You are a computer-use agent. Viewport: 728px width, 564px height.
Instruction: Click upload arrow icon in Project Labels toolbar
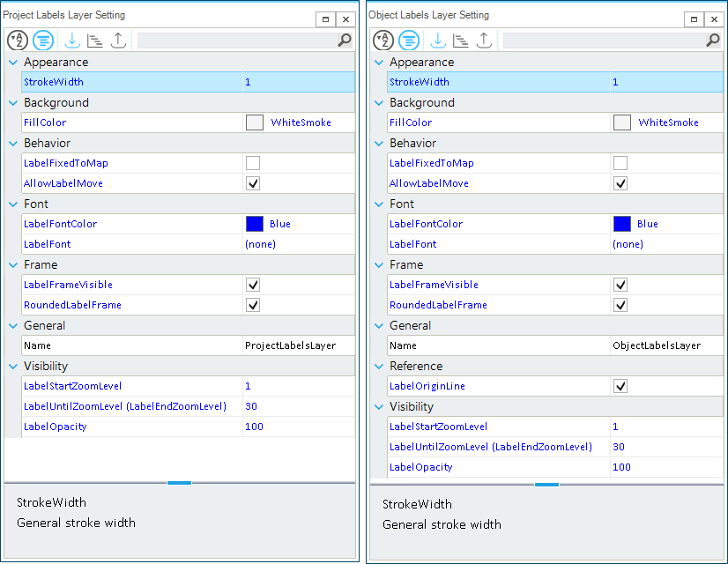pyautogui.click(x=118, y=41)
